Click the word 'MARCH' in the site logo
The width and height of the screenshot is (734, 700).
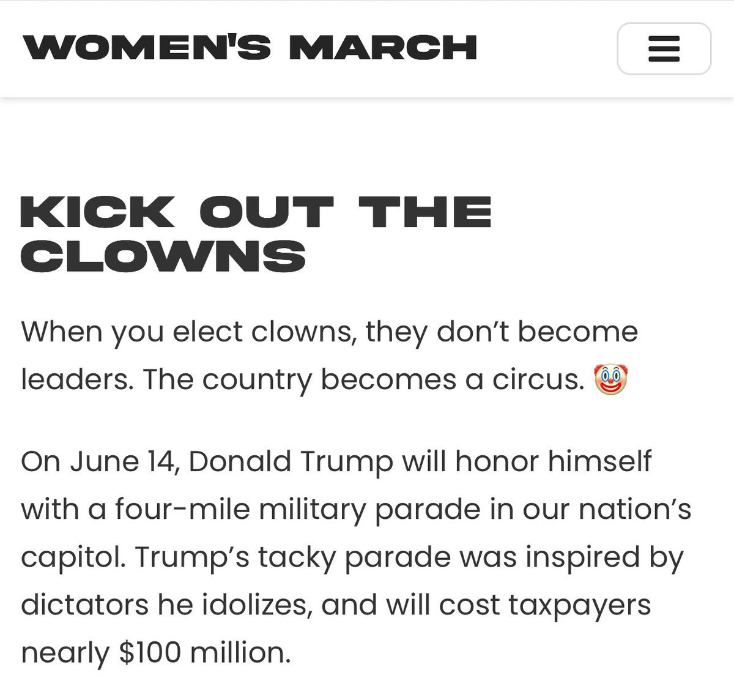(383, 48)
